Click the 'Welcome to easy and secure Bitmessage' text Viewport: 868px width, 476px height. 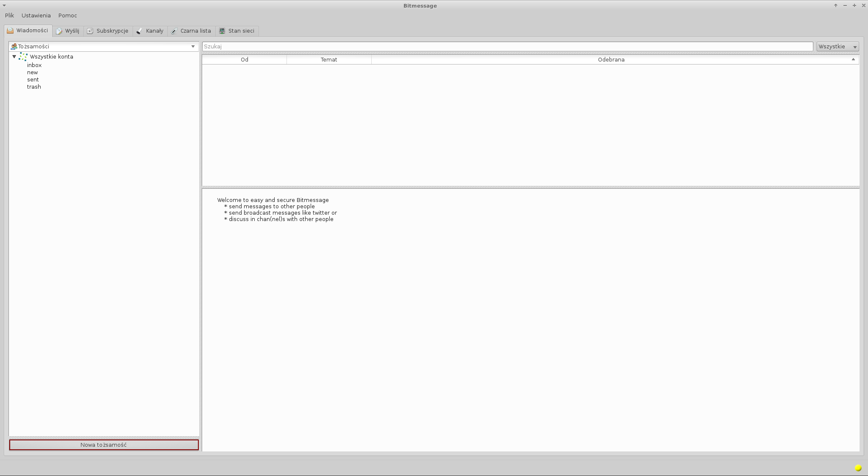273,200
